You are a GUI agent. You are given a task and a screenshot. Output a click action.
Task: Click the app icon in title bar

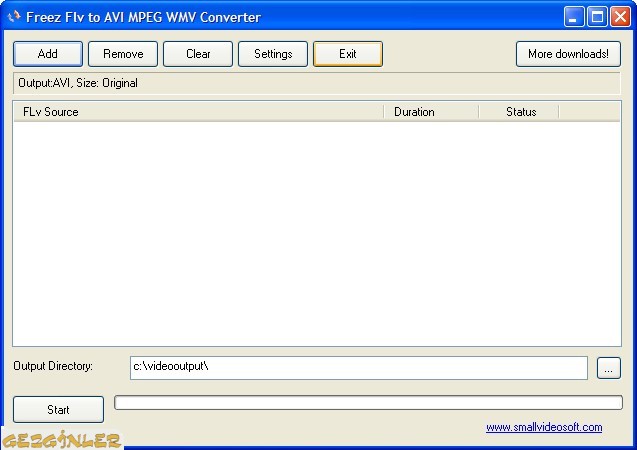(x=14, y=17)
